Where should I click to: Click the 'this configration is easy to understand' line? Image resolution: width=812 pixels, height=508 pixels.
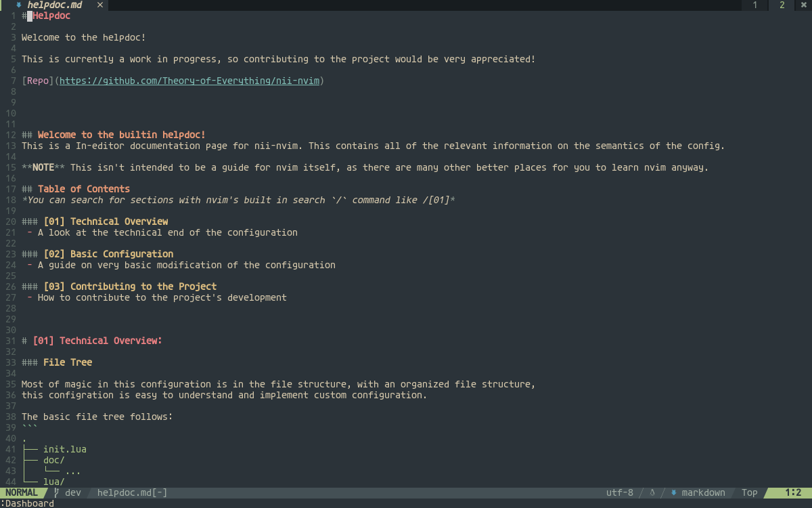click(x=225, y=395)
